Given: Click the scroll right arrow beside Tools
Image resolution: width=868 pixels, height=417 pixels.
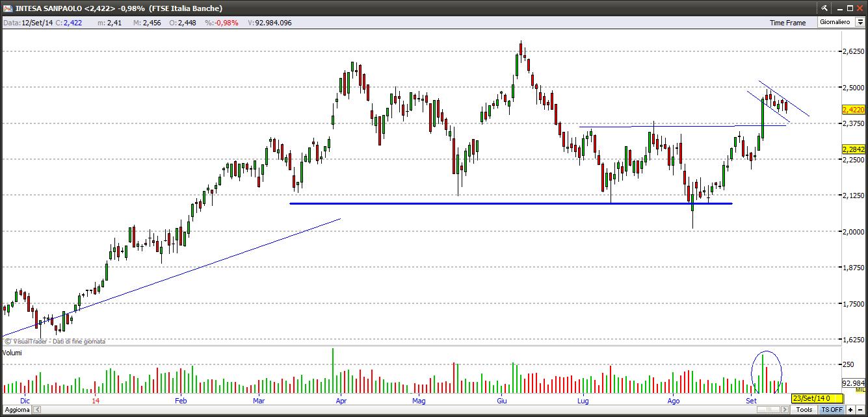Looking at the screenshot, I should click(785, 409).
